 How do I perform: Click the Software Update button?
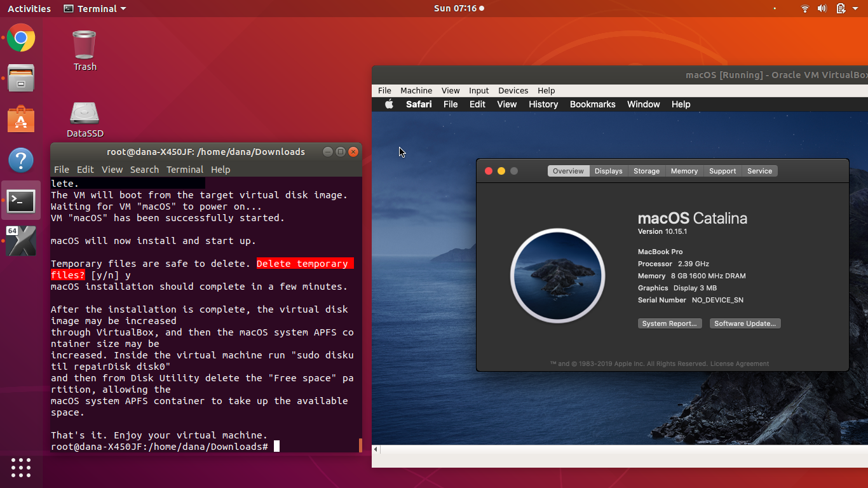pyautogui.click(x=745, y=323)
